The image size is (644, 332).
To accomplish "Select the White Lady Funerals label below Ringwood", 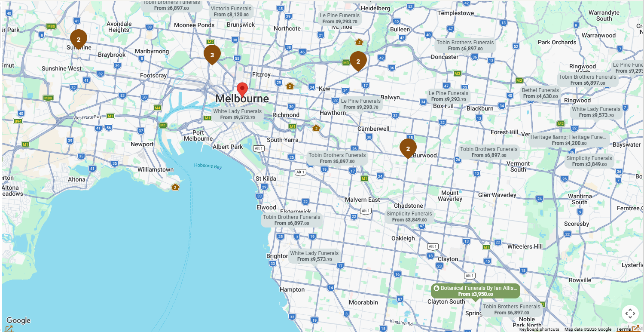I will pyautogui.click(x=596, y=112).
